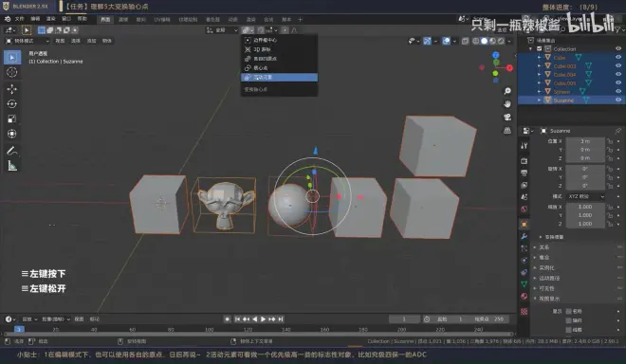Select the Transform tool
This screenshot has width=626, height=364.
[x=12, y=134]
